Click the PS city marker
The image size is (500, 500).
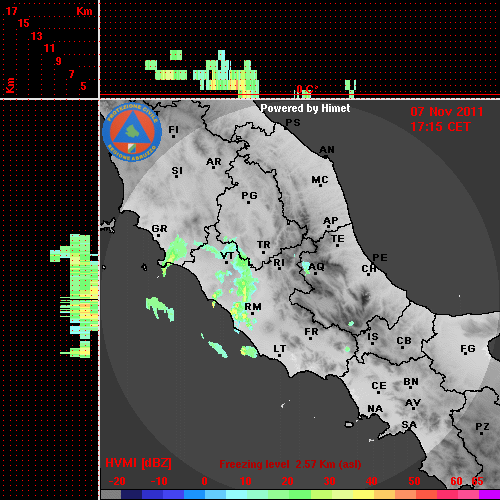pyautogui.click(x=293, y=123)
